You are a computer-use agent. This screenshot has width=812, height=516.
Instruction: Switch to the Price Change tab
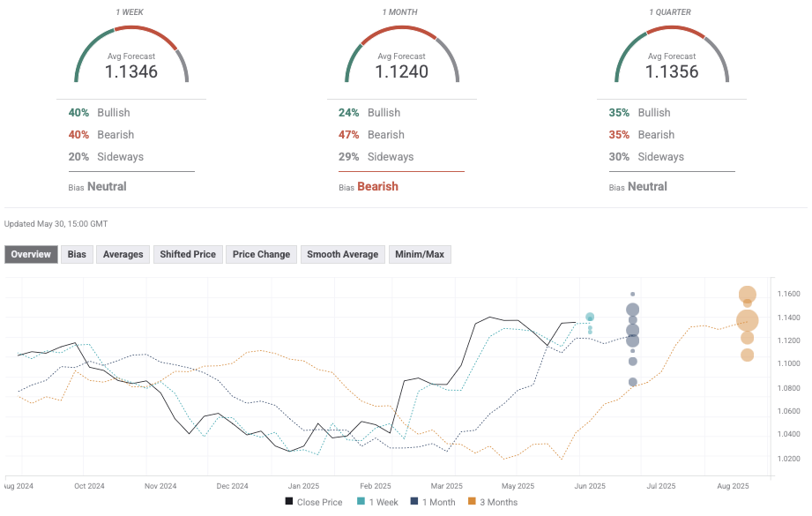261,254
